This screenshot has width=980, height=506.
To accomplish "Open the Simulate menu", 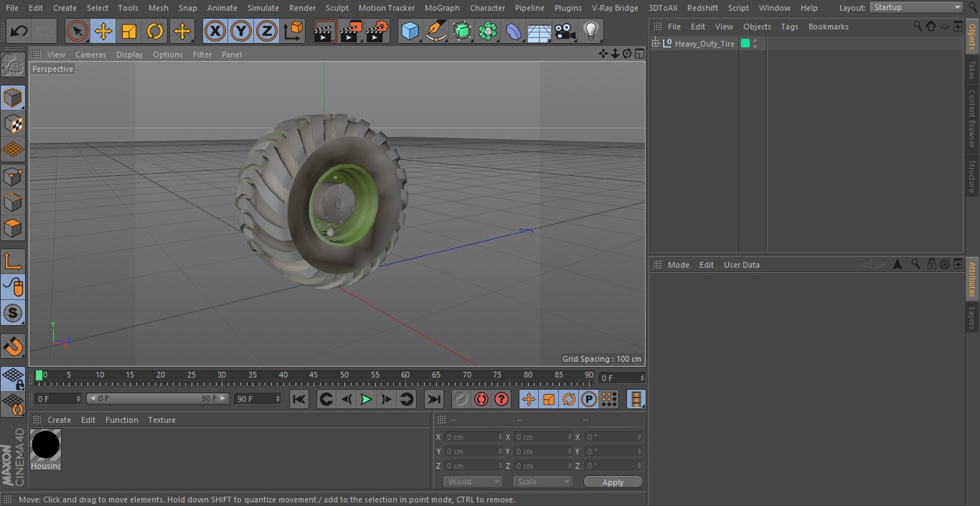I will pyautogui.click(x=263, y=8).
